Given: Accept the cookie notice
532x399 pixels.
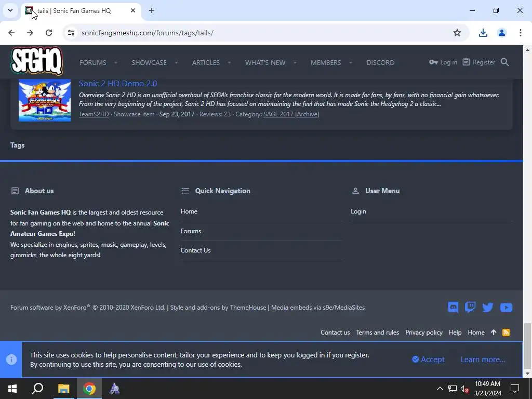Looking at the screenshot, I should pos(428,360).
